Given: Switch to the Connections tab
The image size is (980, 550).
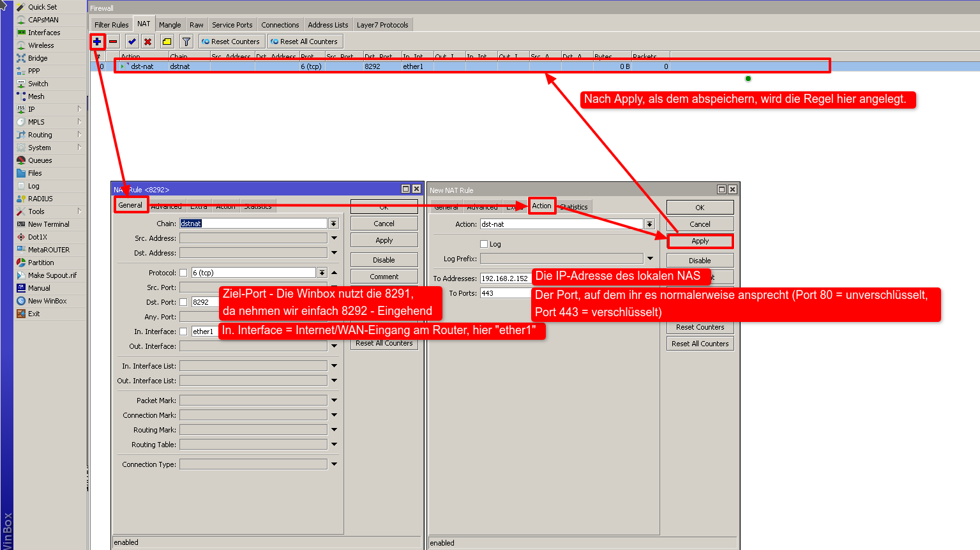Looking at the screenshot, I should pos(280,25).
